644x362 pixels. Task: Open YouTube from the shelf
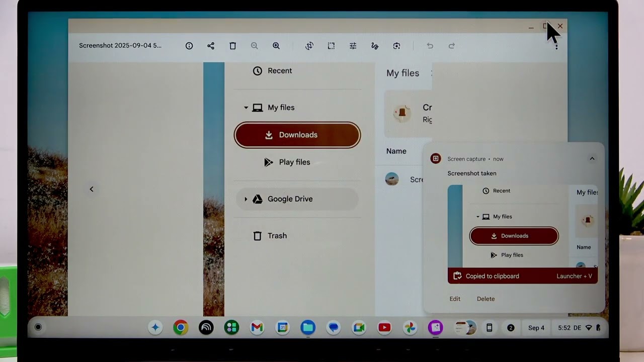coord(384,328)
